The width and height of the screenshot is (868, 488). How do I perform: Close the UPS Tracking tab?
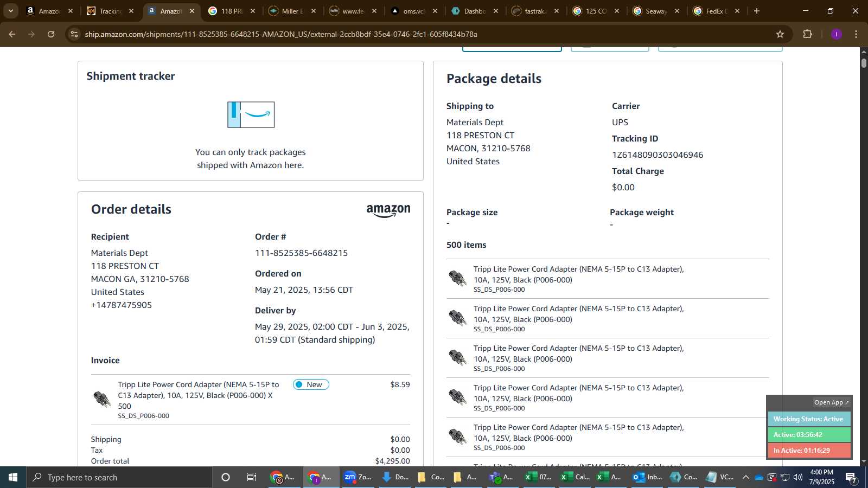pos(131,11)
